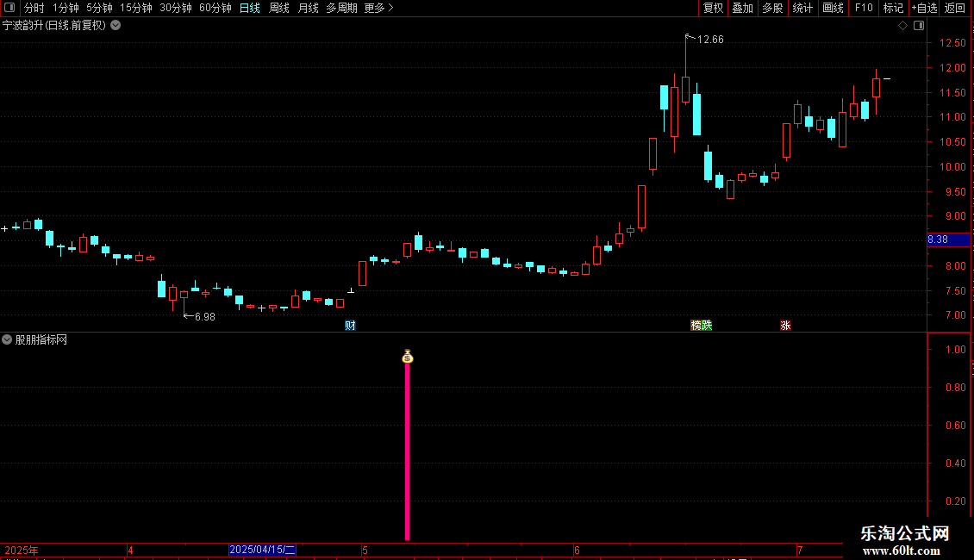Click the 统计 statistics button
974x560 pixels.
(802, 8)
